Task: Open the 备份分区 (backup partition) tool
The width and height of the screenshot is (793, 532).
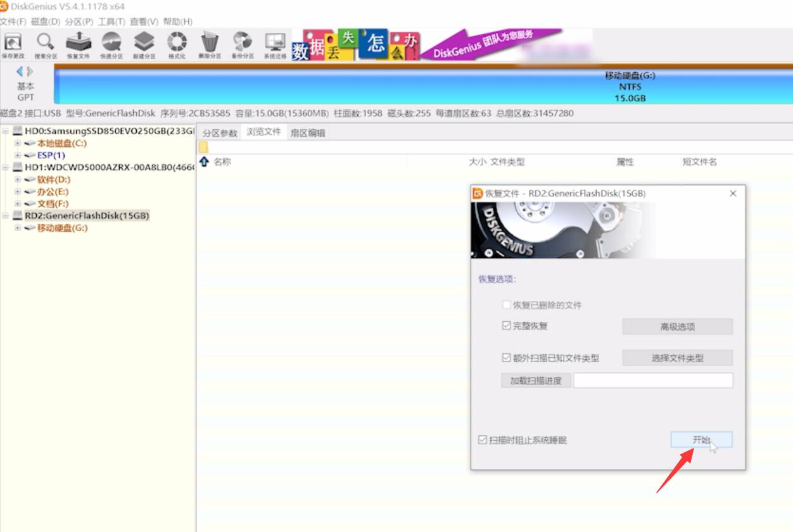Action: pos(243,46)
